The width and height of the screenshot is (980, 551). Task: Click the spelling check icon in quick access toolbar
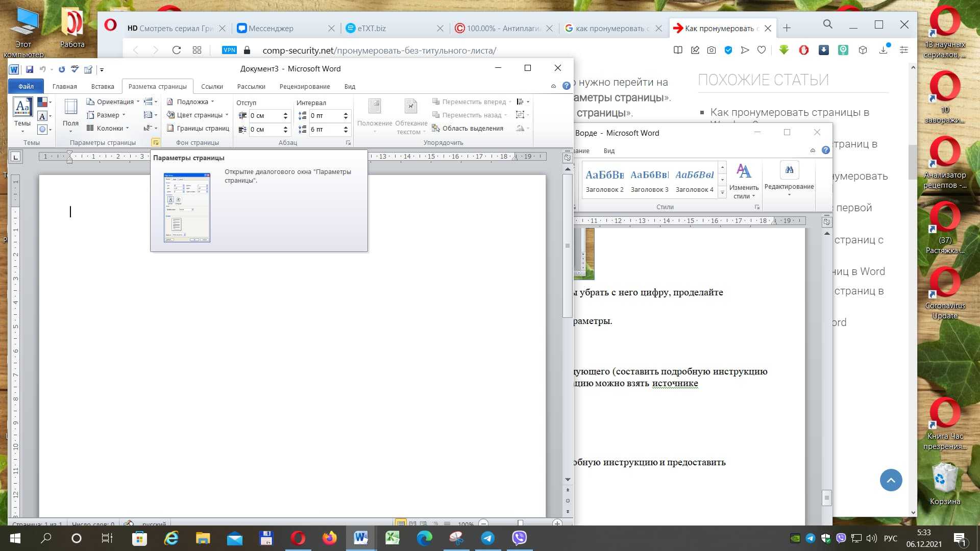point(75,69)
